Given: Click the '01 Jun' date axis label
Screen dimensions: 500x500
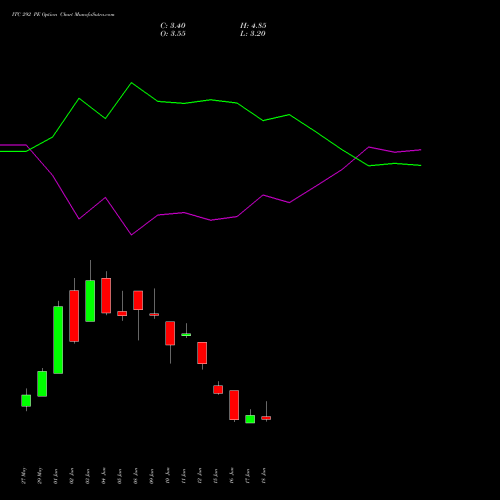Looking at the screenshot, I should pyautogui.click(x=56, y=476).
